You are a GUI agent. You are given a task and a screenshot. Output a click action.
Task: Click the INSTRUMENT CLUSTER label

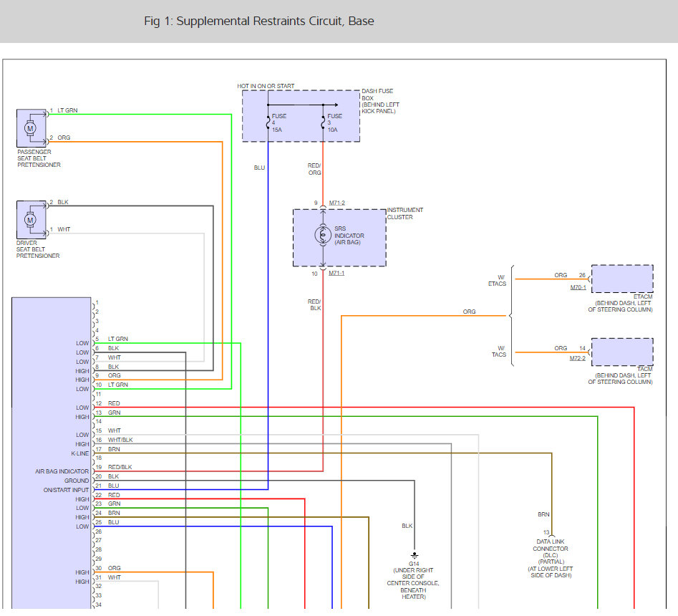click(x=405, y=213)
